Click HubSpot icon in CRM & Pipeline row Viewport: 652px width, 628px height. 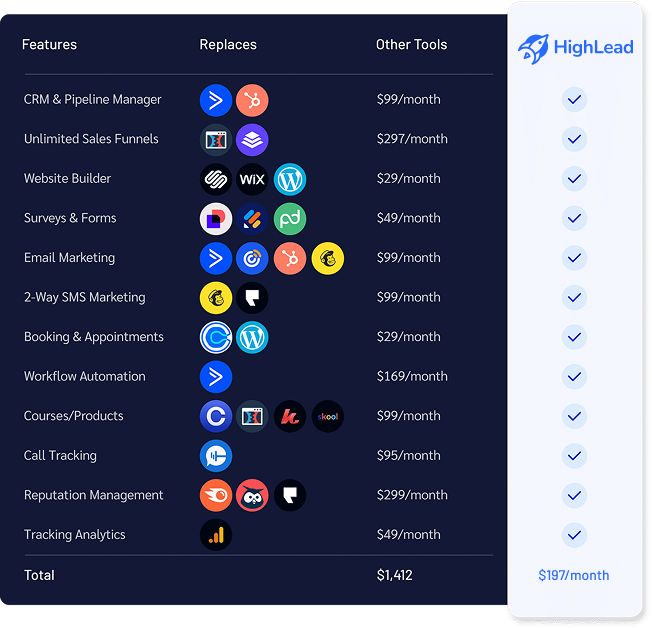pos(252,100)
